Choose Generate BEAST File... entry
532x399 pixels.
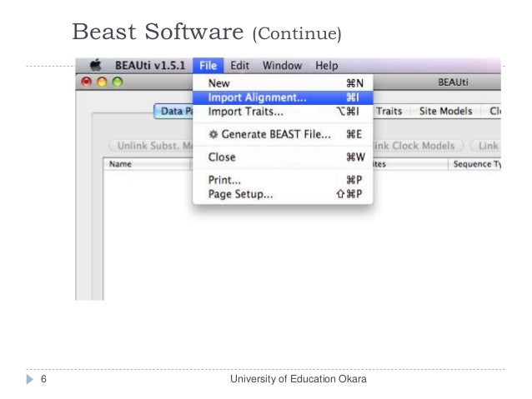[x=283, y=135]
